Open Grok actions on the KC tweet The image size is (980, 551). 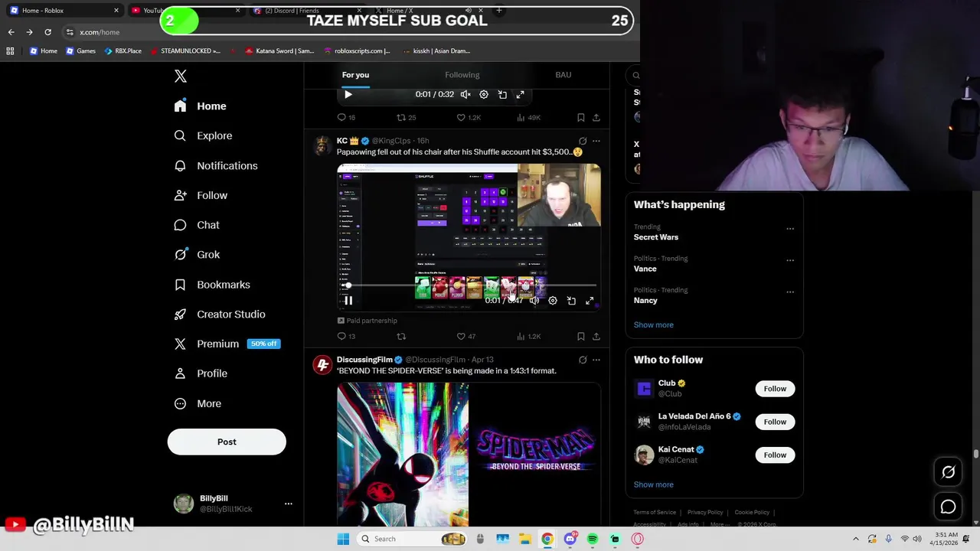click(583, 141)
